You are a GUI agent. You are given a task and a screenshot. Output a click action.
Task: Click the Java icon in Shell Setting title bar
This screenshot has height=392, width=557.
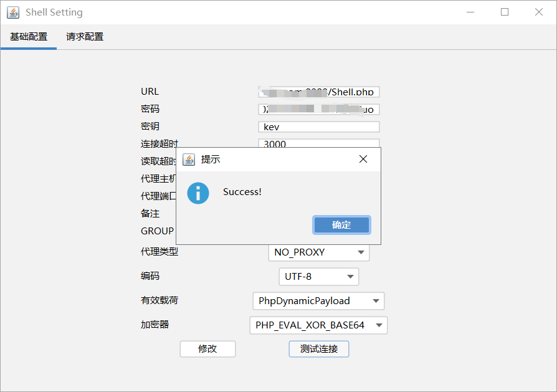point(13,12)
